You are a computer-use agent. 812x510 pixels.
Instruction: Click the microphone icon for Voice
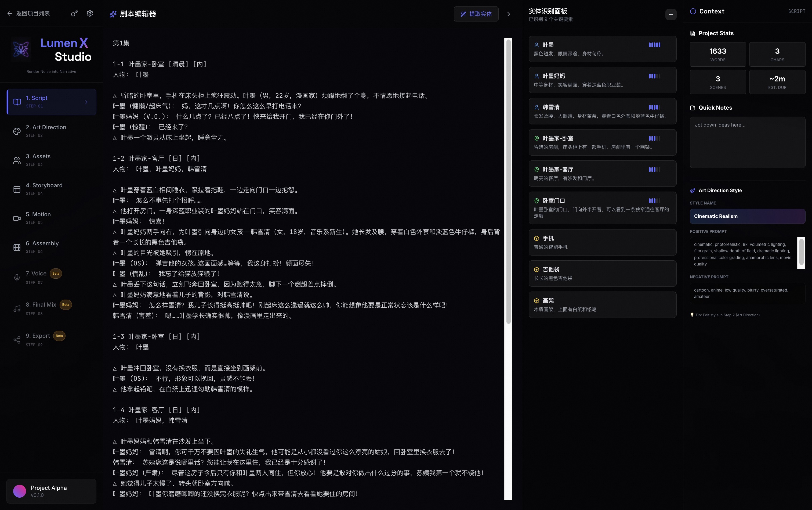pos(17,277)
